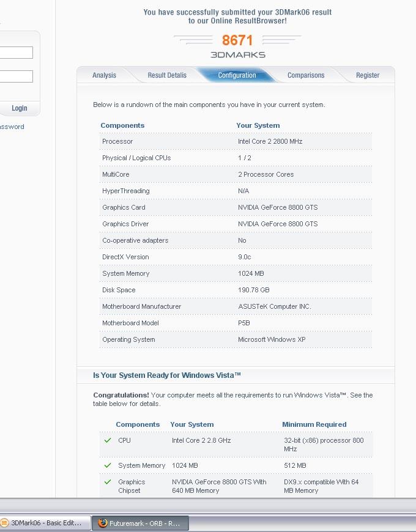Click the '2 Processor Cores' value
416x532 pixels.
[x=266, y=174]
